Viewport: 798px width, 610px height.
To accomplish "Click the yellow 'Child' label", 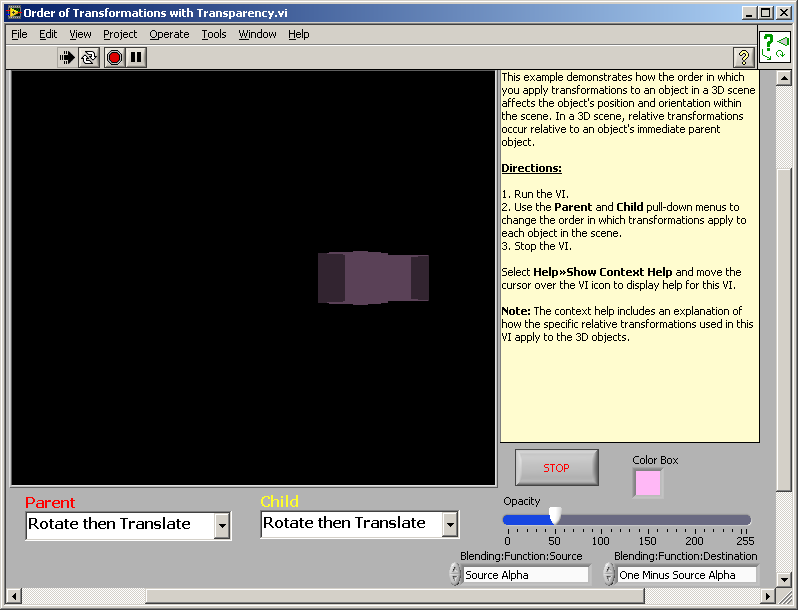I will pos(279,502).
